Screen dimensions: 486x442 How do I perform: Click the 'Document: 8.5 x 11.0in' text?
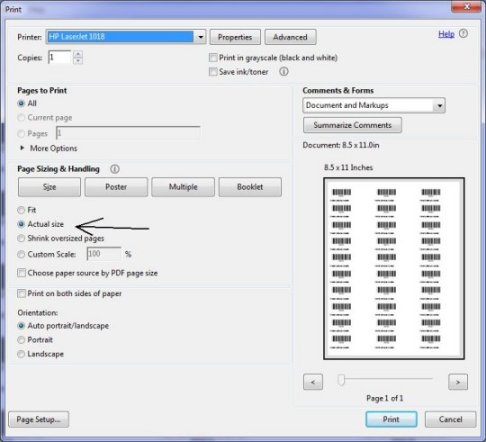[x=341, y=145]
